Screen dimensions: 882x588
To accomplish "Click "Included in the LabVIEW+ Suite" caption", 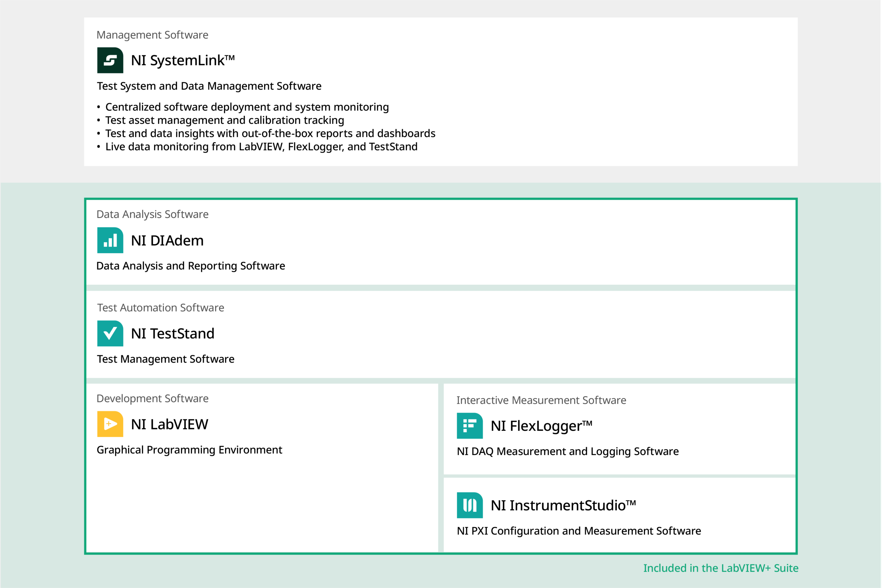I will tap(721, 568).
